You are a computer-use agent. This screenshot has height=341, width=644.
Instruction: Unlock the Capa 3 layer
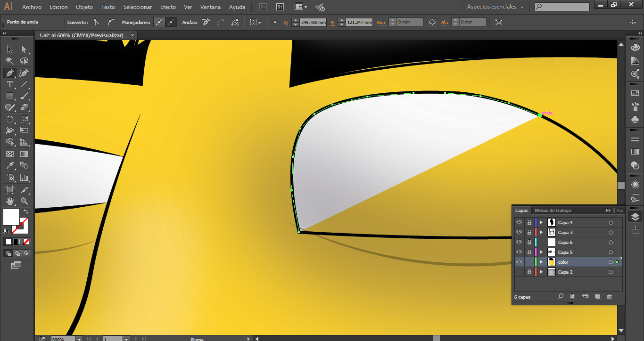coord(529,232)
